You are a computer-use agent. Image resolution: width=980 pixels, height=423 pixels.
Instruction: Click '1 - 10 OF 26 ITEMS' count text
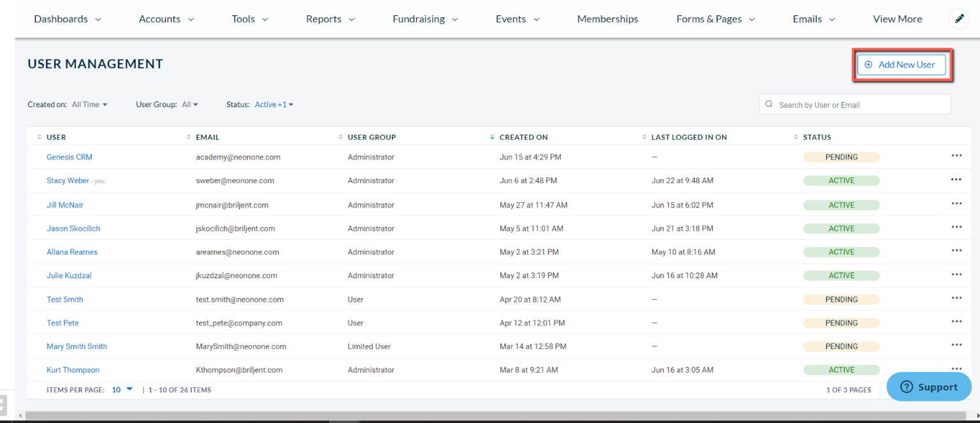click(x=179, y=390)
